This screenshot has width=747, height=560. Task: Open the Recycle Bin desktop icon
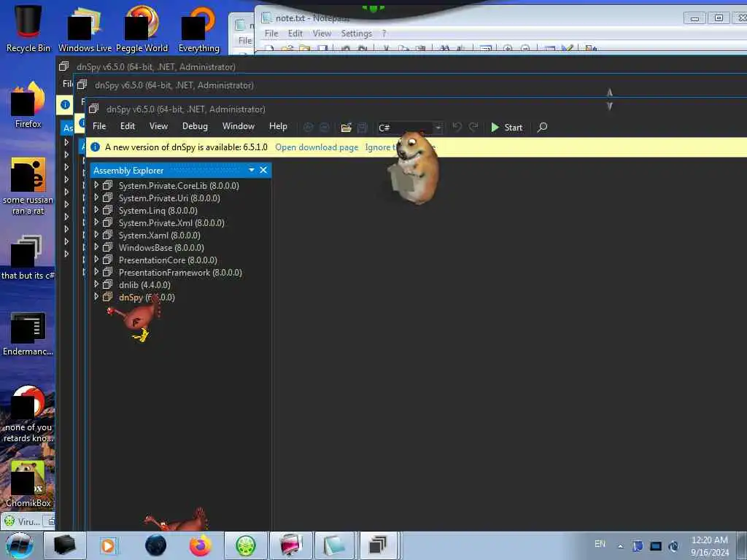point(28,28)
